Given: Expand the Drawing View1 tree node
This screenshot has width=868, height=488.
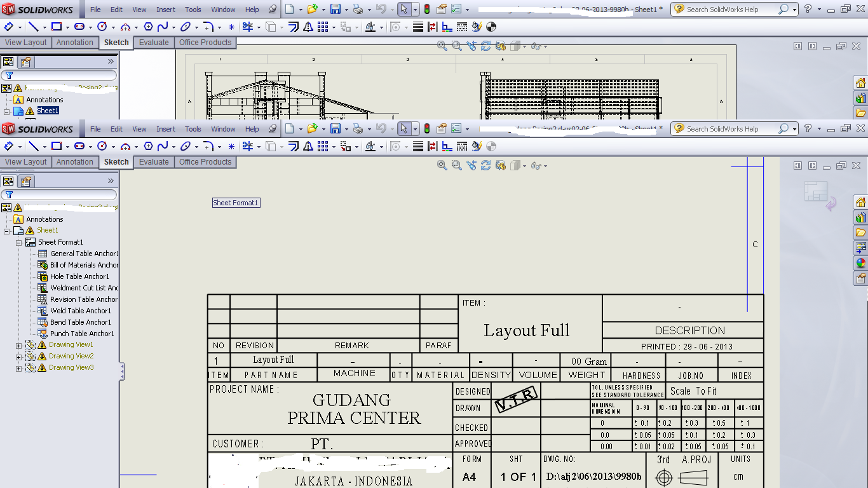Looking at the screenshot, I should click(19, 345).
